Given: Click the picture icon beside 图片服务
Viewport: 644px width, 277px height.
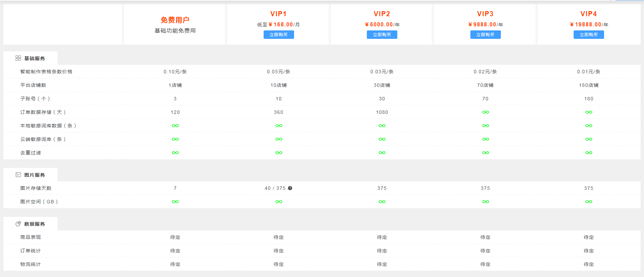Looking at the screenshot, I should 18,175.
